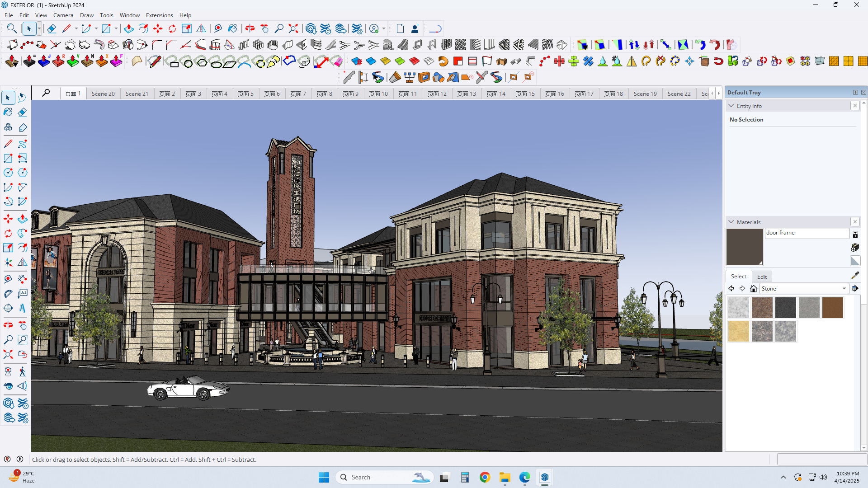Switch to the Scene 20 tab
This screenshot has height=488, width=868.
coord(103,94)
